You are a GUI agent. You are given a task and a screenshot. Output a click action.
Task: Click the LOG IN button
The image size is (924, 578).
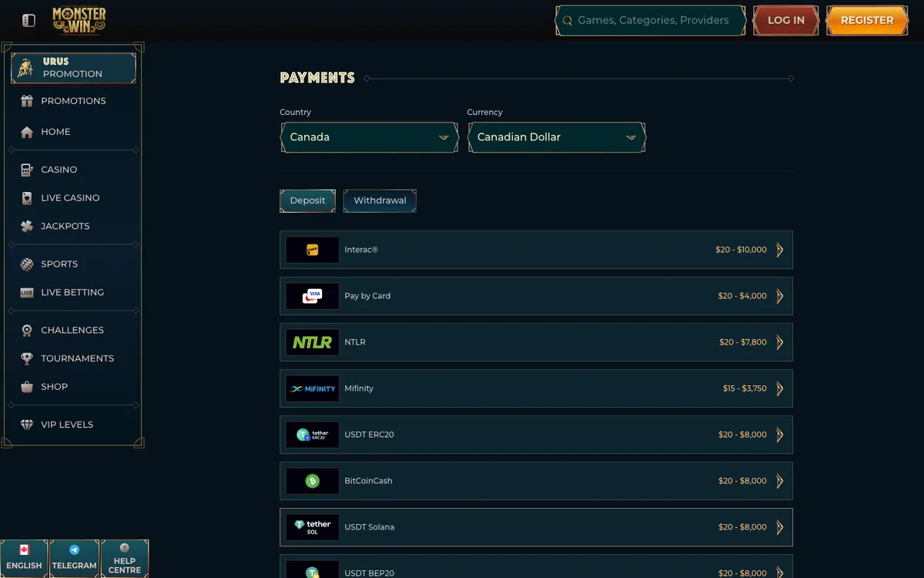pos(786,21)
